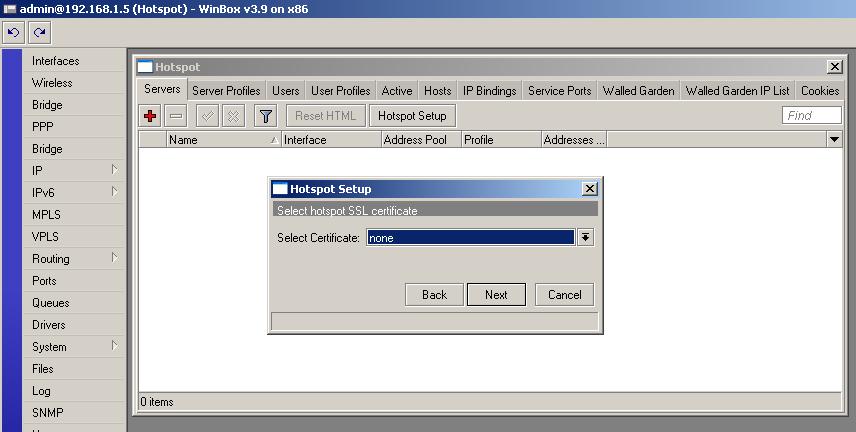Open the Walled Garden IP List tab
This screenshot has width=856, height=432.
pos(738,91)
